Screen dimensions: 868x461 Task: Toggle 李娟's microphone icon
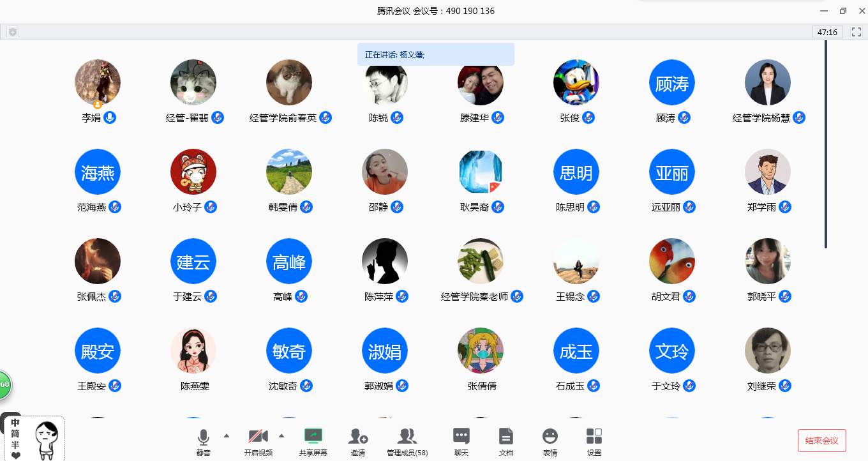pyautogui.click(x=110, y=117)
